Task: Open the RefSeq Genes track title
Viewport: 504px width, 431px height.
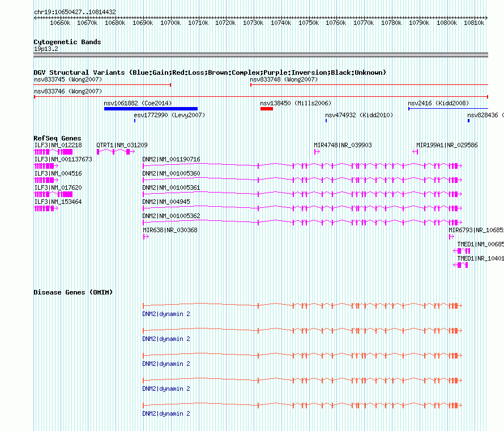Action: pyautogui.click(x=58, y=138)
